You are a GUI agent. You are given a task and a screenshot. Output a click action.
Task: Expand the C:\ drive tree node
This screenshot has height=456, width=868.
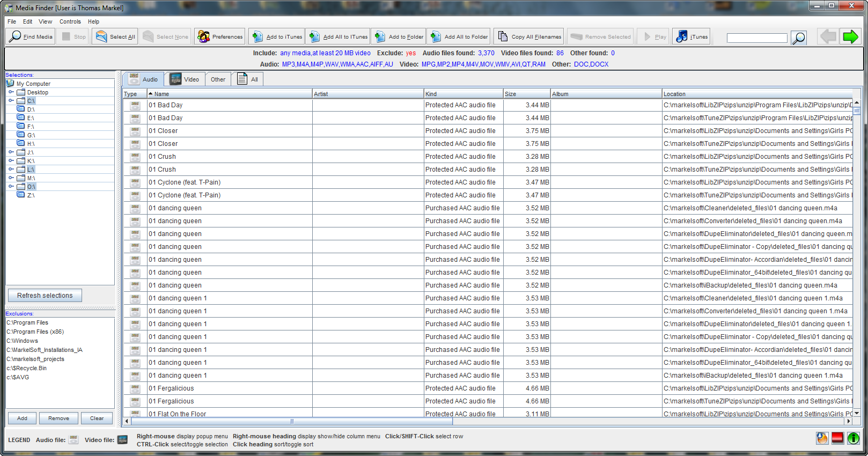[11, 100]
